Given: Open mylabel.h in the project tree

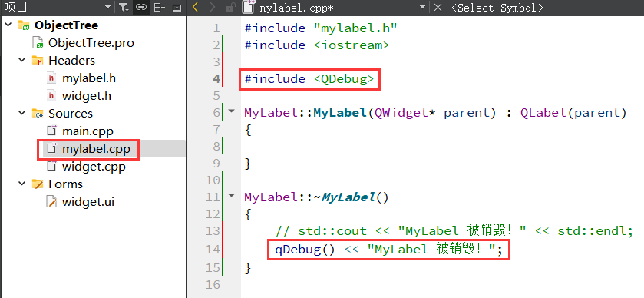Looking at the screenshot, I should 89,78.
